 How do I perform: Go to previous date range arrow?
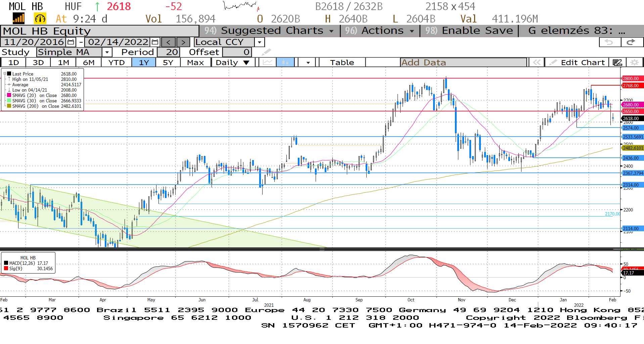tap(168, 42)
